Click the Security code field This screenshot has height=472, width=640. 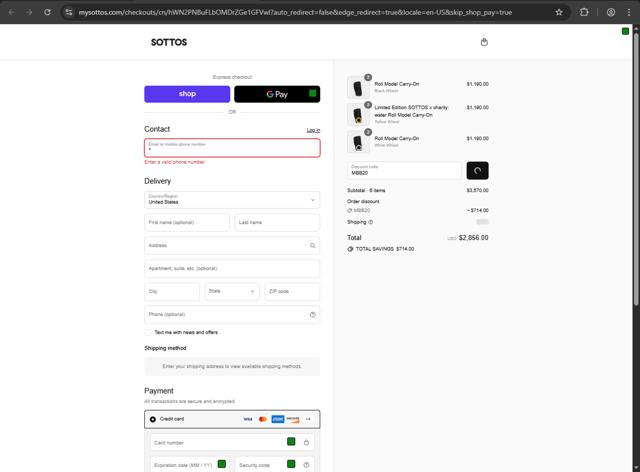(x=274, y=465)
